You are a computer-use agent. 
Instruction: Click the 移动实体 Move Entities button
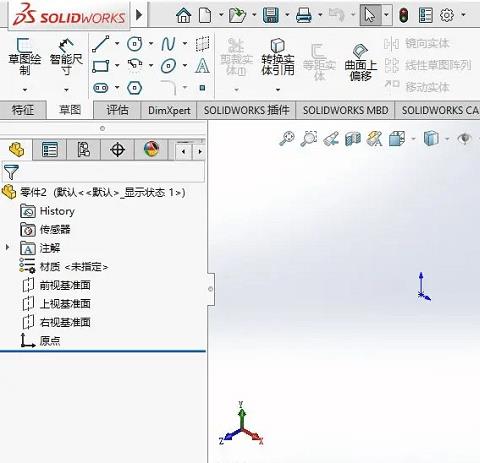coord(417,87)
